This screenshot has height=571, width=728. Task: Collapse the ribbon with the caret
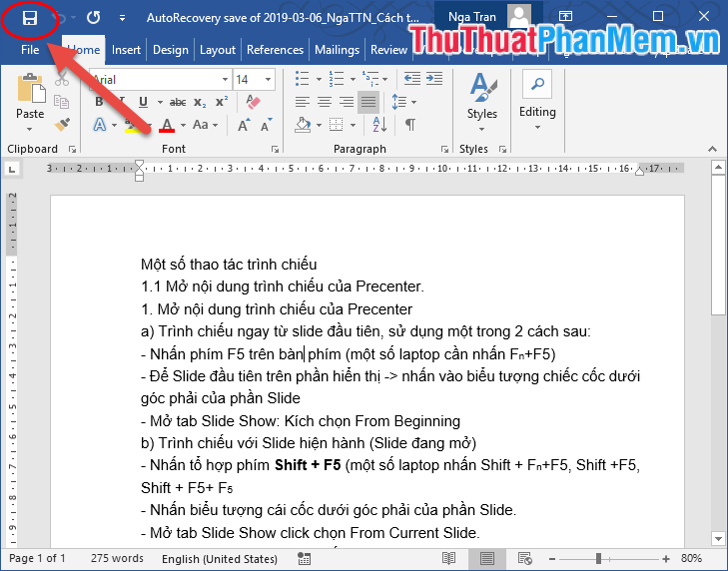[x=712, y=149]
